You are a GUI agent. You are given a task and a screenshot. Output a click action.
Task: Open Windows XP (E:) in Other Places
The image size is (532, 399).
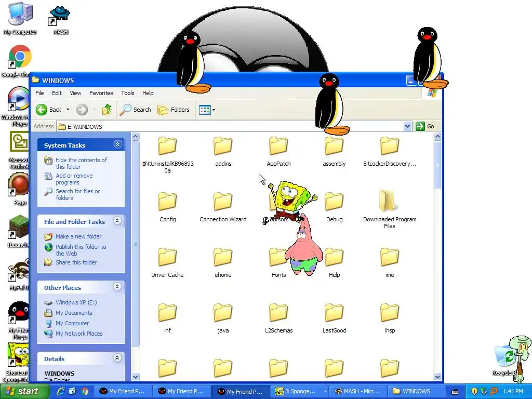click(76, 302)
